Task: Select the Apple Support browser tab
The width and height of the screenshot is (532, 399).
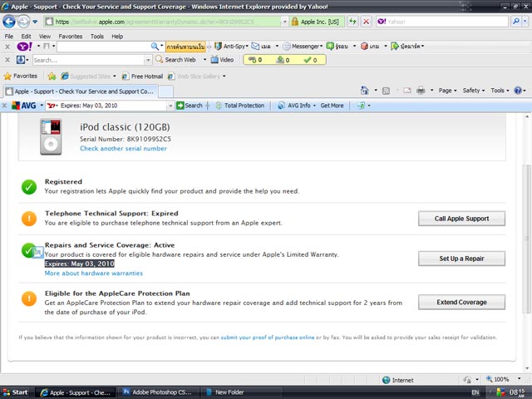Action: point(81,91)
